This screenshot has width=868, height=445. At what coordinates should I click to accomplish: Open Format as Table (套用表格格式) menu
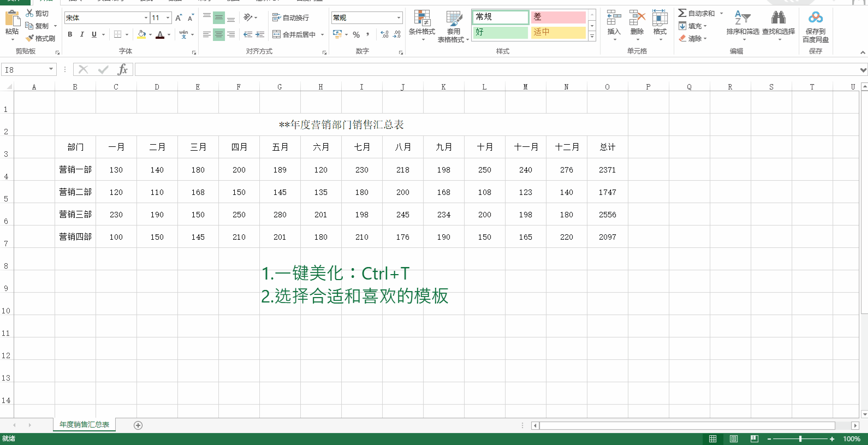pos(453,26)
